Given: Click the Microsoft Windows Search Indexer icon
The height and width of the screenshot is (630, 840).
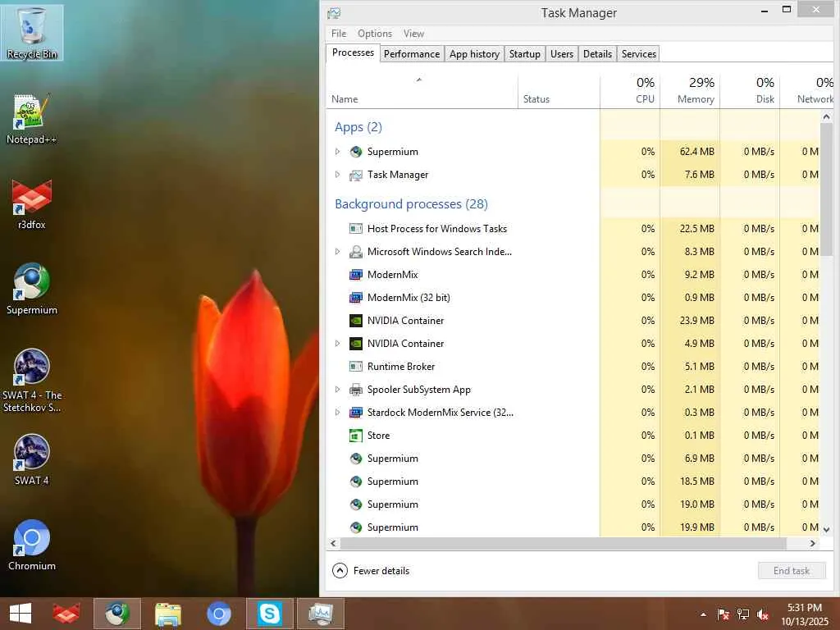Looking at the screenshot, I should pyautogui.click(x=356, y=252).
